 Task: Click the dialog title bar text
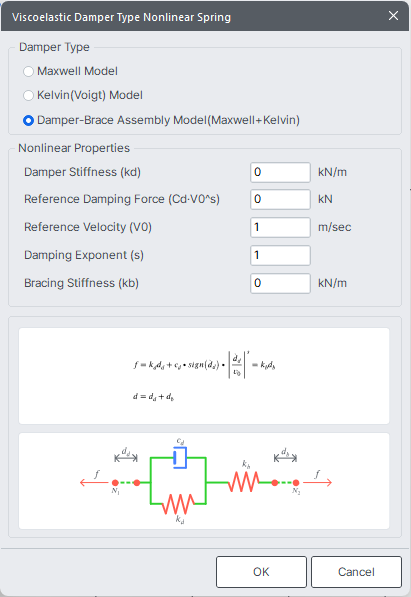click(121, 17)
